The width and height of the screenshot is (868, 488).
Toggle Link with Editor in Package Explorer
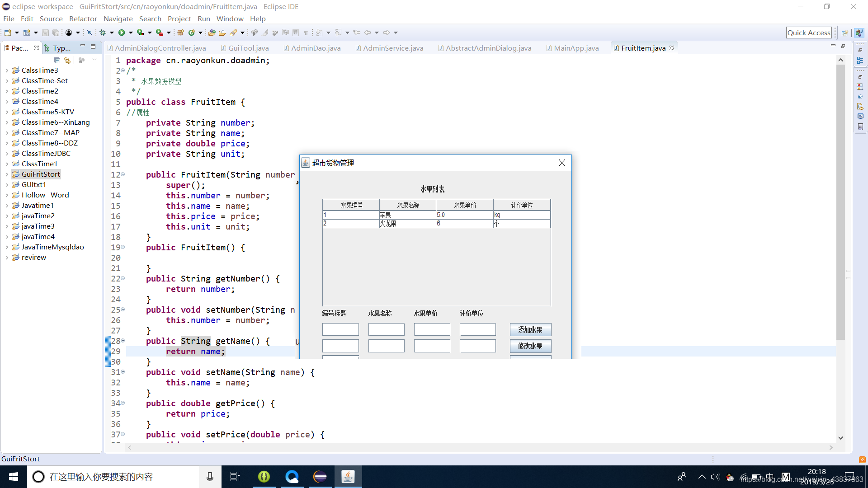point(67,60)
